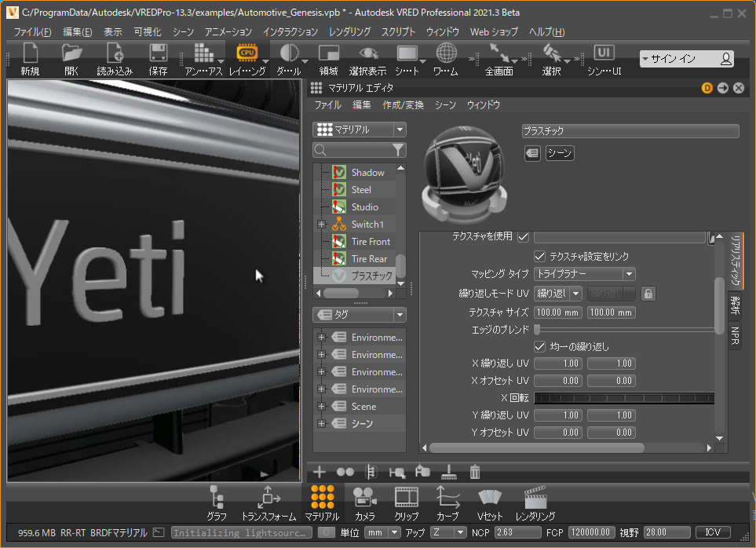Click the filter funnel icon in material search
This screenshot has height=548, width=756.
tap(398, 151)
